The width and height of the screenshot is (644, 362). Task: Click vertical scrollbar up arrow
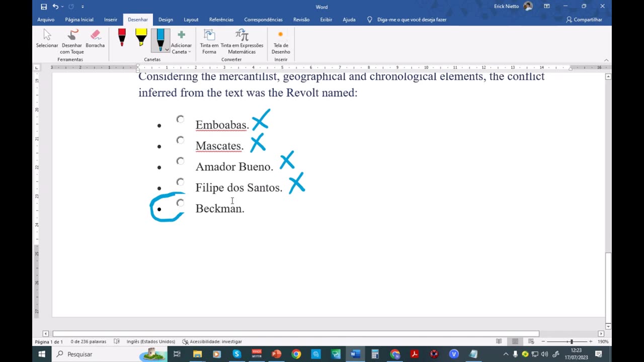pyautogui.click(x=608, y=76)
